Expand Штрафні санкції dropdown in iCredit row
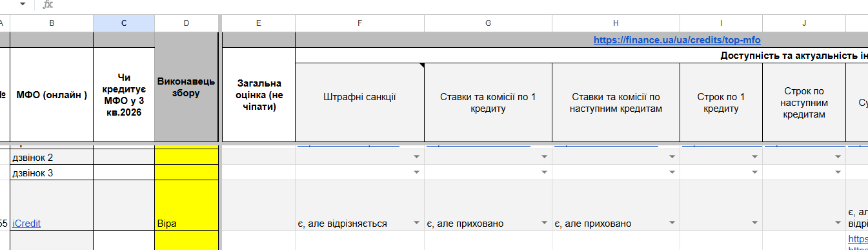 [x=416, y=224]
